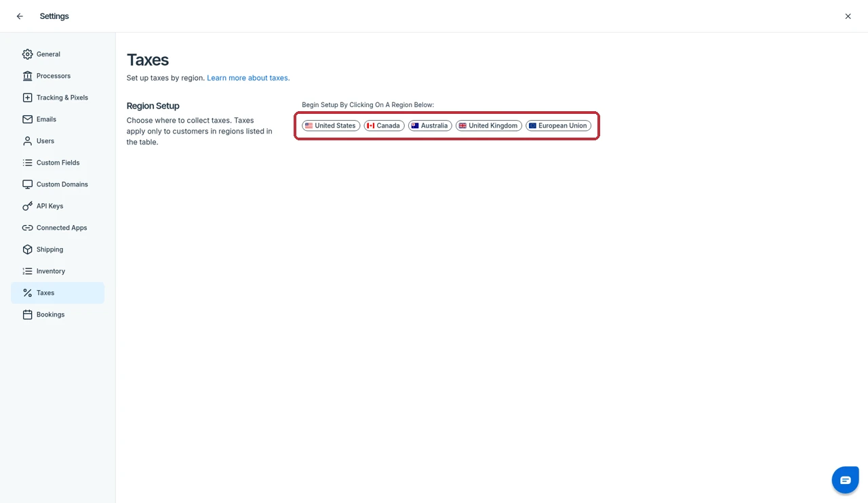Viewport: 868px width, 503px height.
Task: Open General settings section
Action: coord(58,54)
